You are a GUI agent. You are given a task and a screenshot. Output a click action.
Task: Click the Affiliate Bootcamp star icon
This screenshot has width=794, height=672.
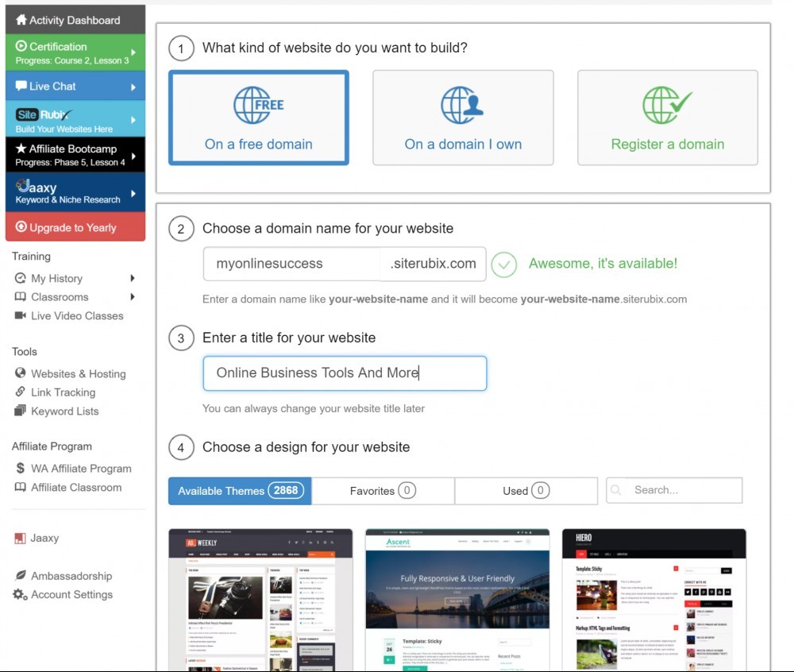coord(21,149)
